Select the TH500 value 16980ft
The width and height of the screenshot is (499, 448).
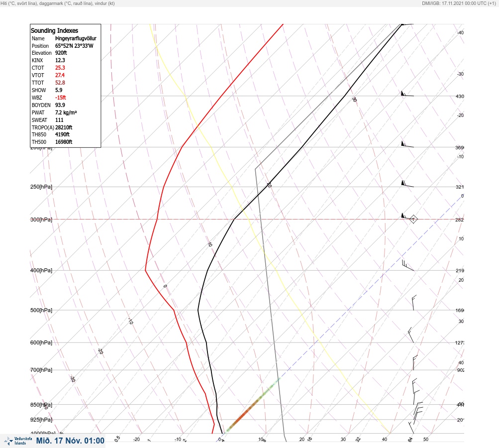click(x=64, y=142)
